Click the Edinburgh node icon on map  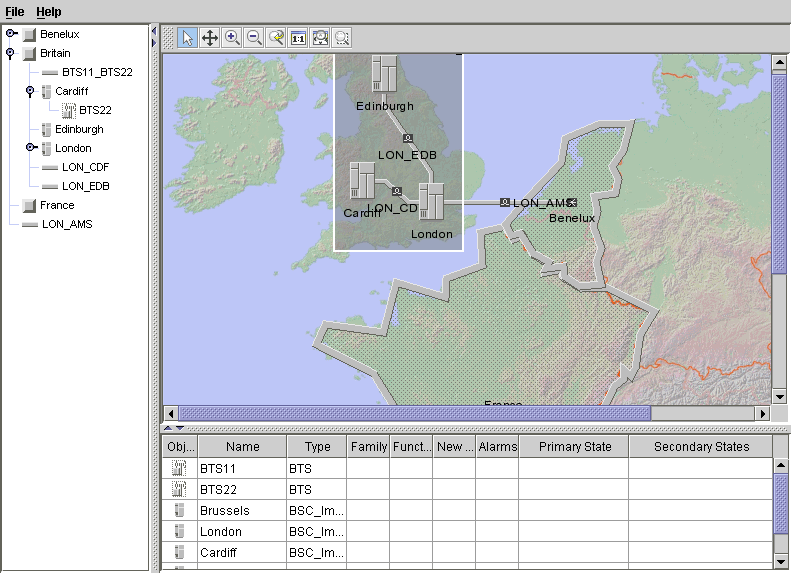coord(384,76)
